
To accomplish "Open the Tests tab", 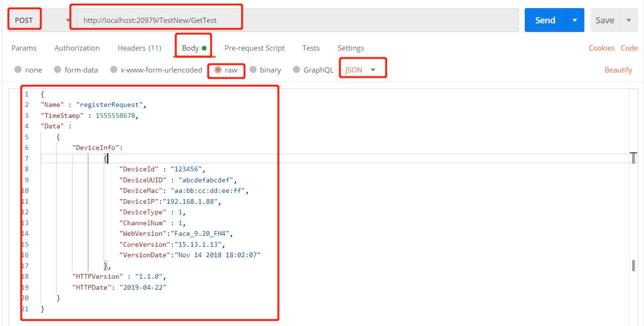I will (x=311, y=48).
